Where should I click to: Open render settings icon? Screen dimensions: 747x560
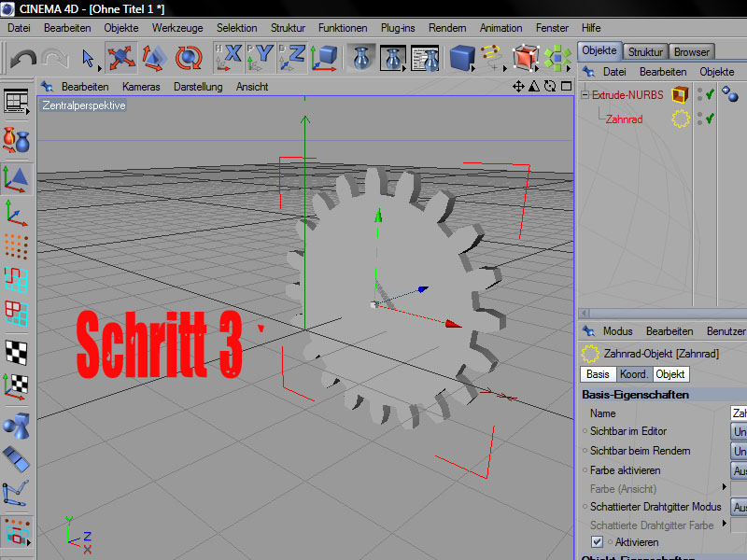[425, 58]
